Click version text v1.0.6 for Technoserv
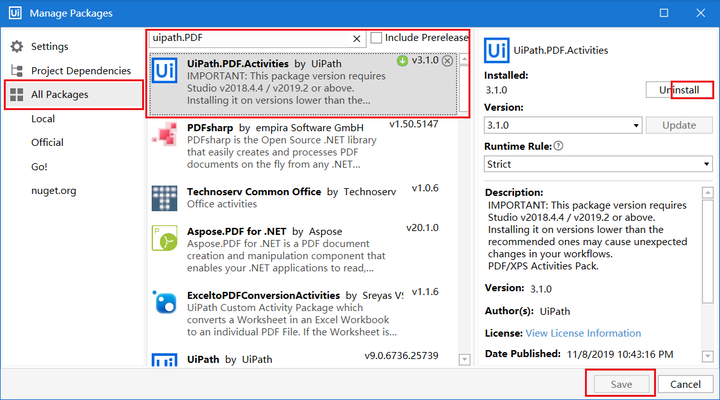720x400 pixels. [x=425, y=188]
